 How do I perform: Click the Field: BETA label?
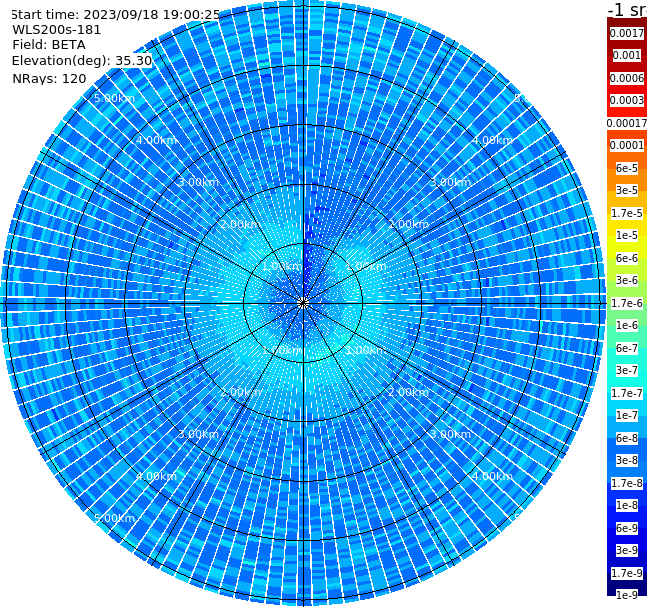pos(49,45)
